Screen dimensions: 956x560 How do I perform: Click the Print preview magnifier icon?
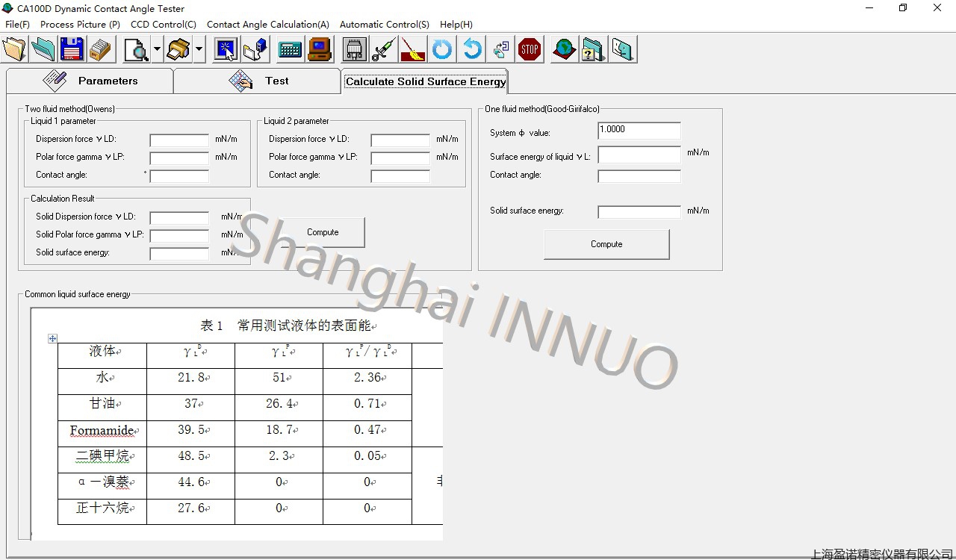134,49
